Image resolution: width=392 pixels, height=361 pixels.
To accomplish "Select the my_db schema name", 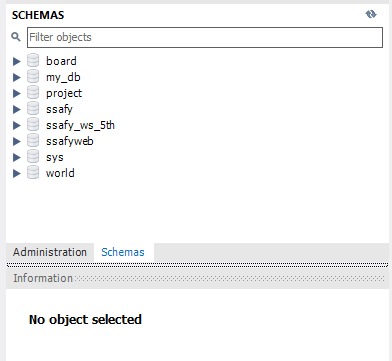I will click(x=63, y=77).
